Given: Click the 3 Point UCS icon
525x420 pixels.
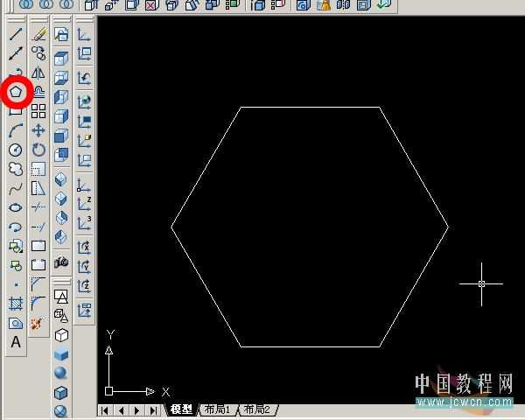Looking at the screenshot, I should coord(84,223).
